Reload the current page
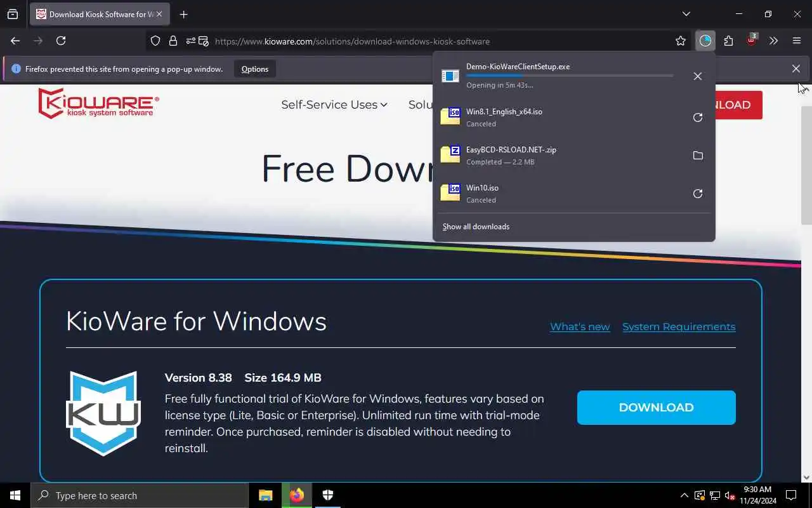Image resolution: width=812 pixels, height=508 pixels. pyautogui.click(x=61, y=41)
